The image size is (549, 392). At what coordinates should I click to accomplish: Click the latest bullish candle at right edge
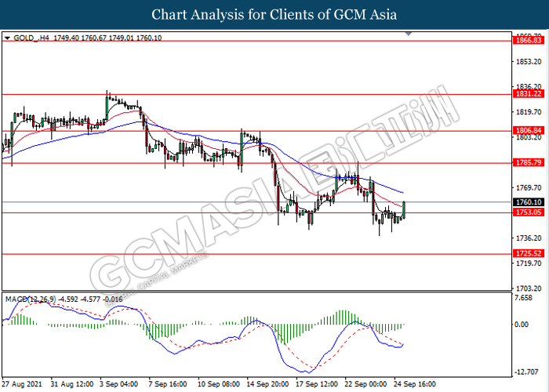tap(404, 208)
